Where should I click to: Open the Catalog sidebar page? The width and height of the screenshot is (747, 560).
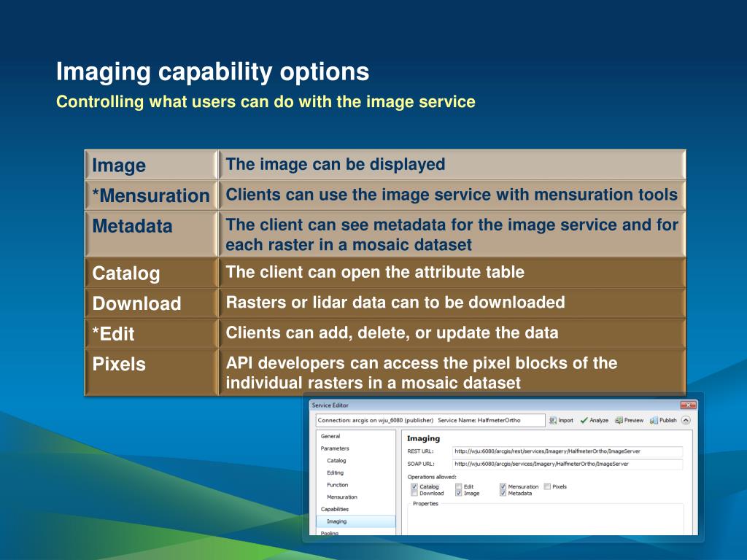(x=336, y=461)
